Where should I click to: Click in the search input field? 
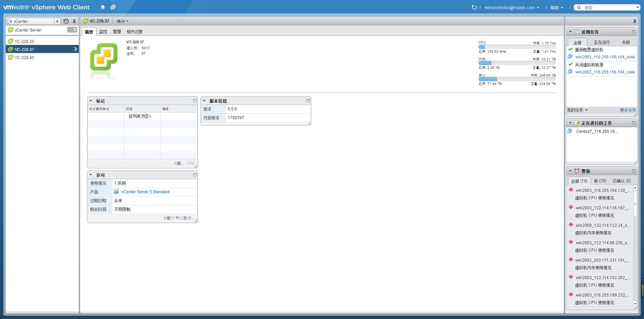click(609, 7)
